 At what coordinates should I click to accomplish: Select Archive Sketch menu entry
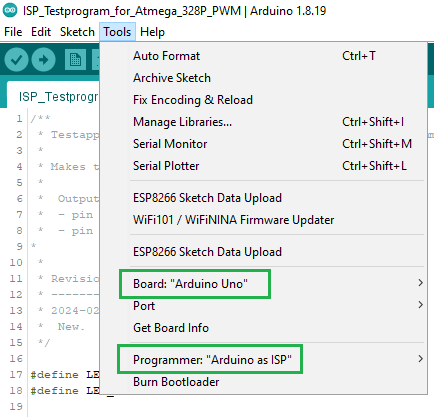point(263,78)
